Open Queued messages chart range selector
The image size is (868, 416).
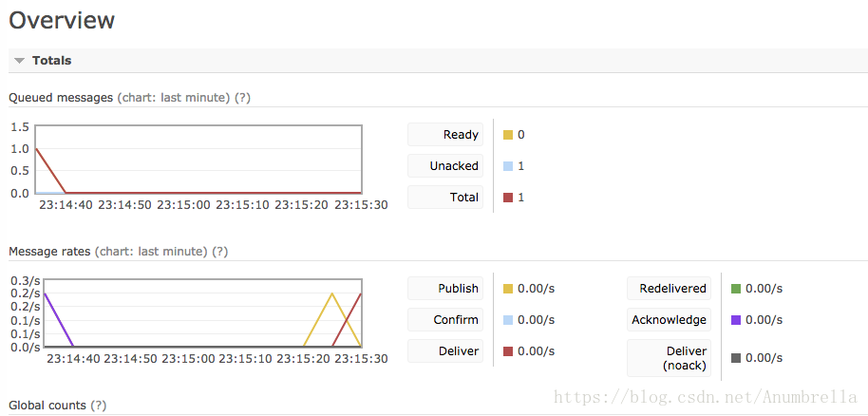click(x=174, y=98)
